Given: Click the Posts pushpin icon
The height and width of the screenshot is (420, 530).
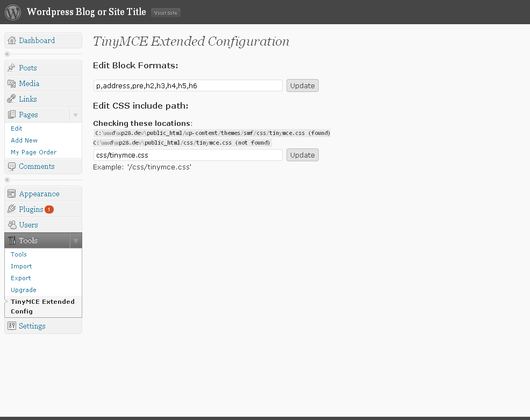Looking at the screenshot, I should tap(11, 68).
